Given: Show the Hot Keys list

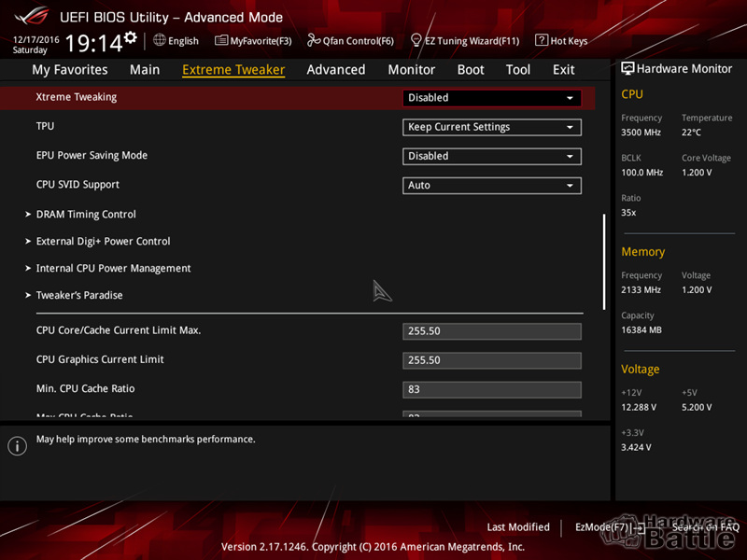Looking at the screenshot, I should coord(561,41).
